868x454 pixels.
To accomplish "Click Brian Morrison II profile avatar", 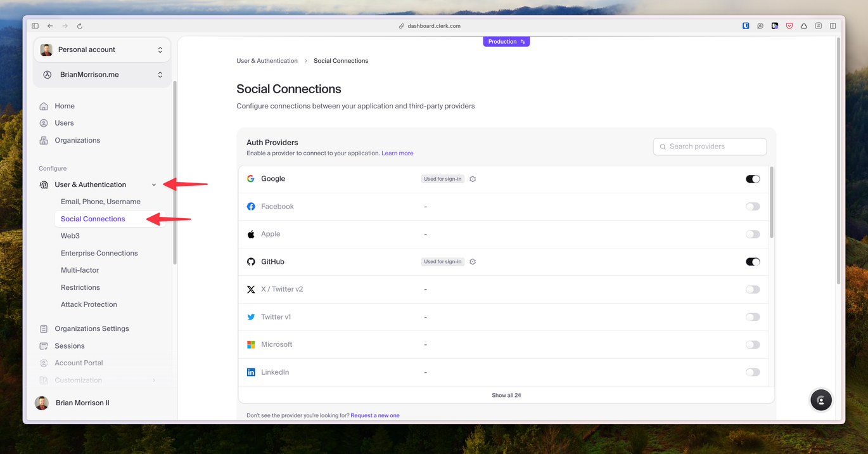I will click(x=42, y=403).
